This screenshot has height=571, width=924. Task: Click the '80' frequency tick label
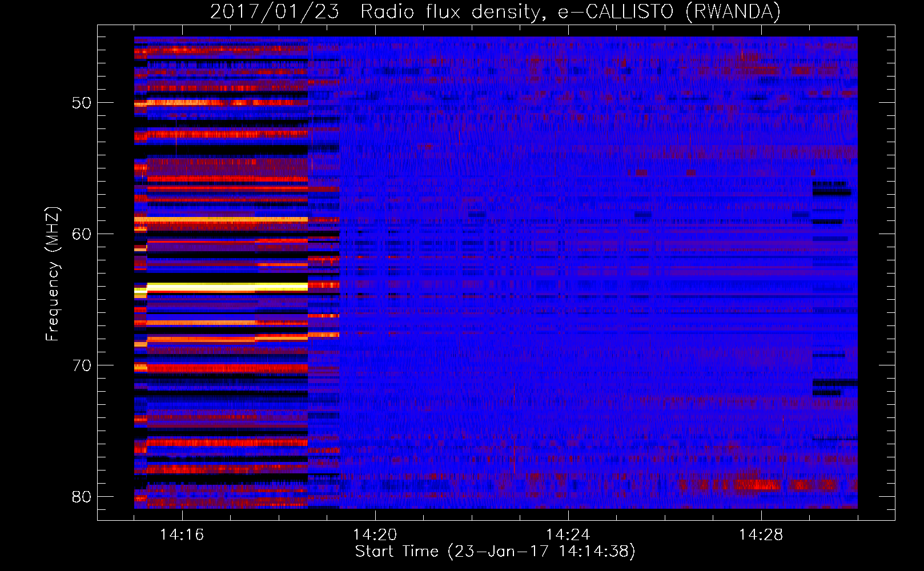click(82, 497)
